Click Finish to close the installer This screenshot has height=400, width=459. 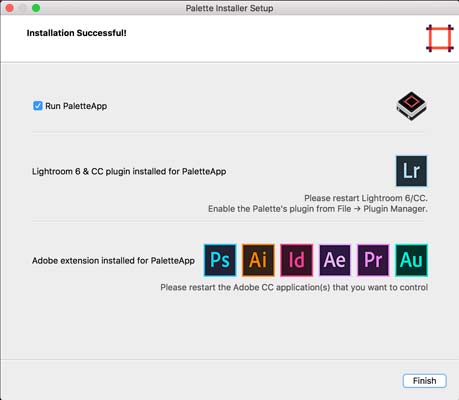pyautogui.click(x=424, y=381)
